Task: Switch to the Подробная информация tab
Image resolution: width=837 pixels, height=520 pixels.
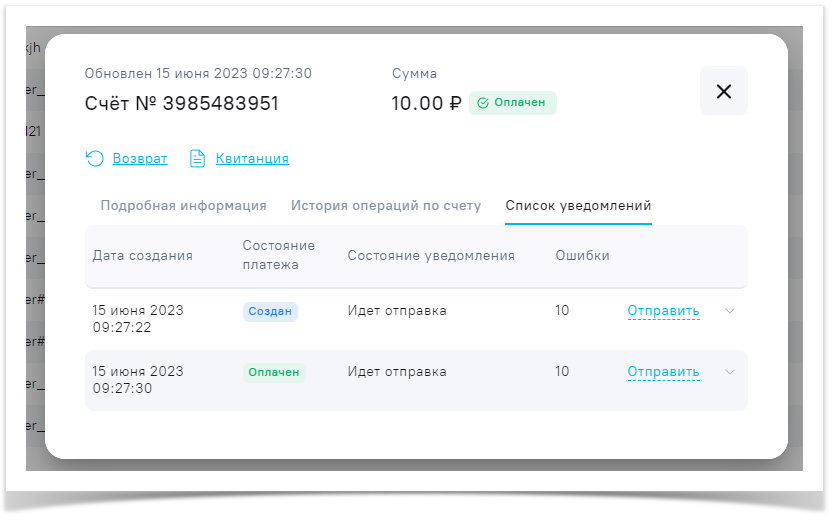Action: [183, 205]
